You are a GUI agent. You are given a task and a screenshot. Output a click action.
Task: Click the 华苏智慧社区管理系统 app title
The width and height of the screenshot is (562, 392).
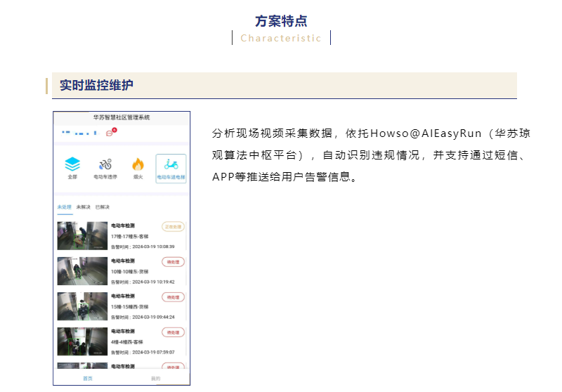point(122,117)
